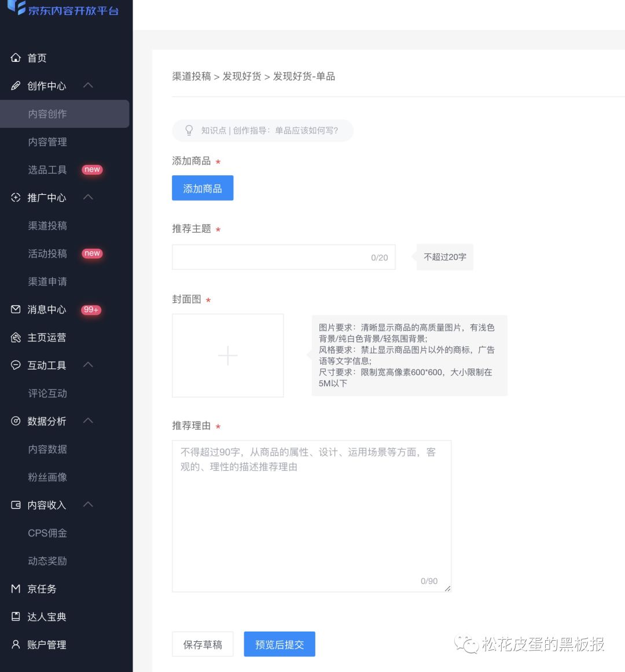
Task: Click the 推广中心 target icon
Action: (16, 198)
